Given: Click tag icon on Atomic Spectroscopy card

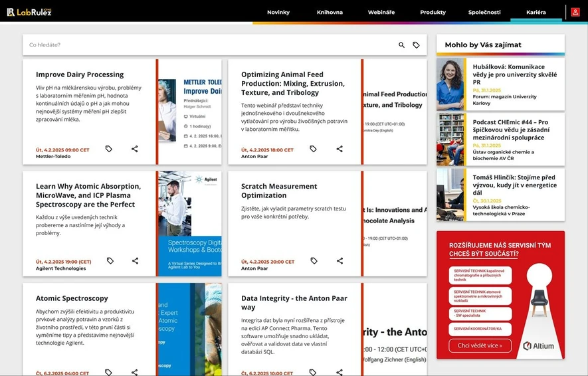Looking at the screenshot, I should pyautogui.click(x=108, y=372).
